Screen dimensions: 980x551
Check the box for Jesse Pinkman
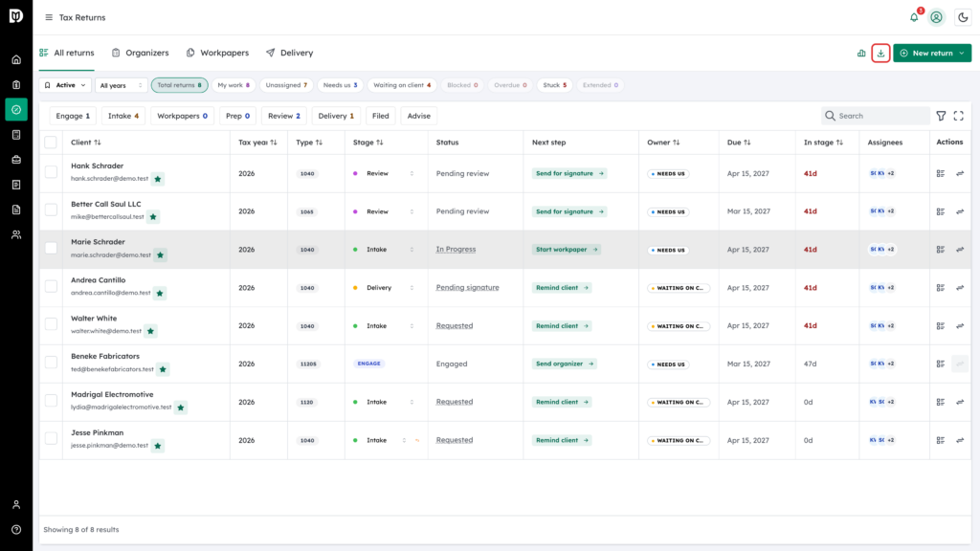tap(51, 438)
